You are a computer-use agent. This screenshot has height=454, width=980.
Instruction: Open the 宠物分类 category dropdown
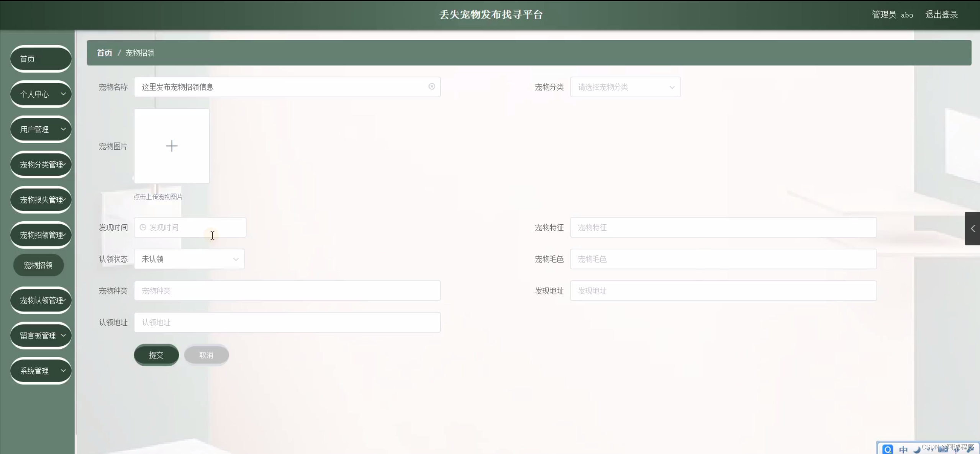[x=625, y=87]
